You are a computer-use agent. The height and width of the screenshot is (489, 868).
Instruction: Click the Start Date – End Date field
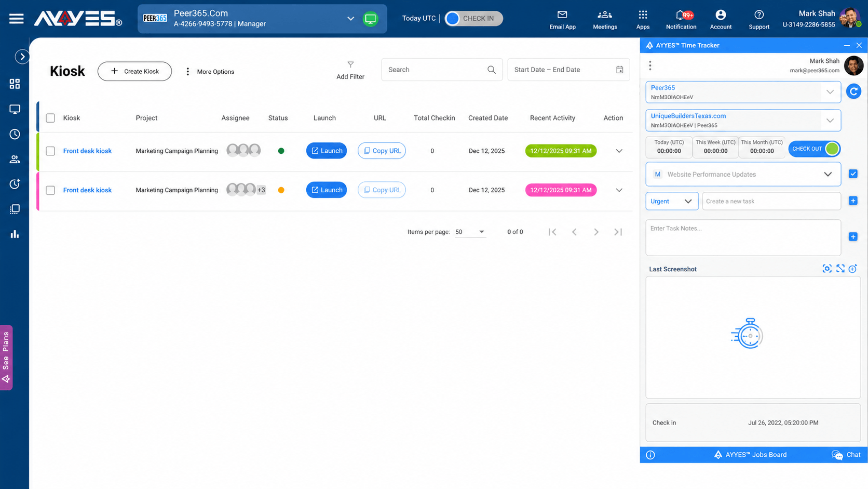pos(568,70)
